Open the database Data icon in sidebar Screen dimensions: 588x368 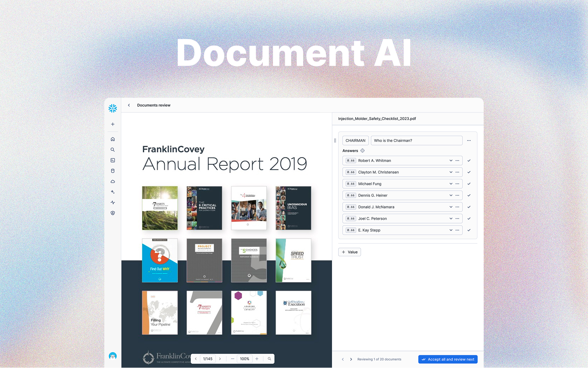click(x=113, y=171)
